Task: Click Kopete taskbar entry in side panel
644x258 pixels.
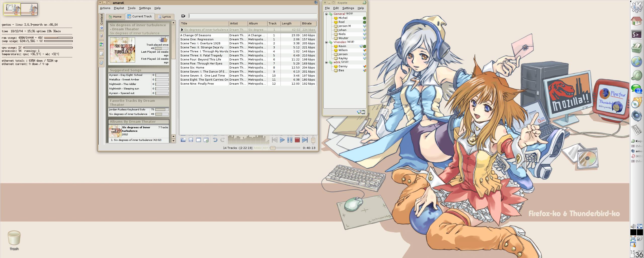Action: [x=637, y=141]
